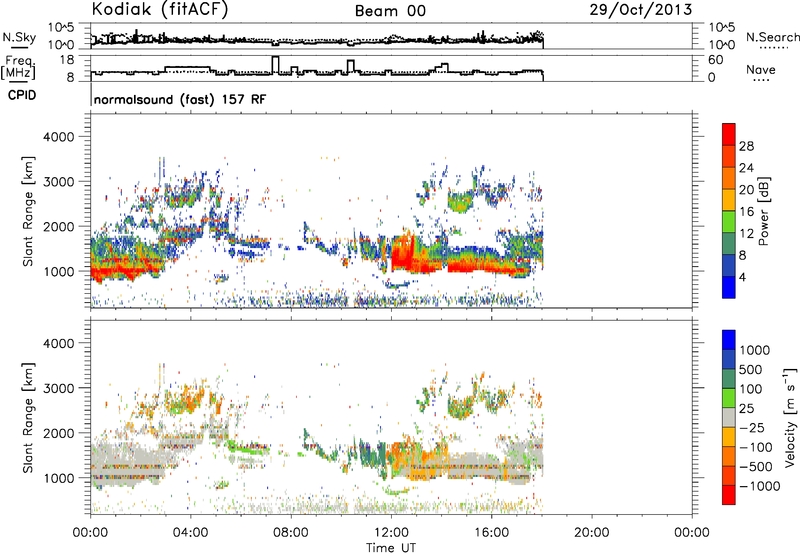
Task: Click power panel 'Slant Range [km]' label
Action: (28, 211)
